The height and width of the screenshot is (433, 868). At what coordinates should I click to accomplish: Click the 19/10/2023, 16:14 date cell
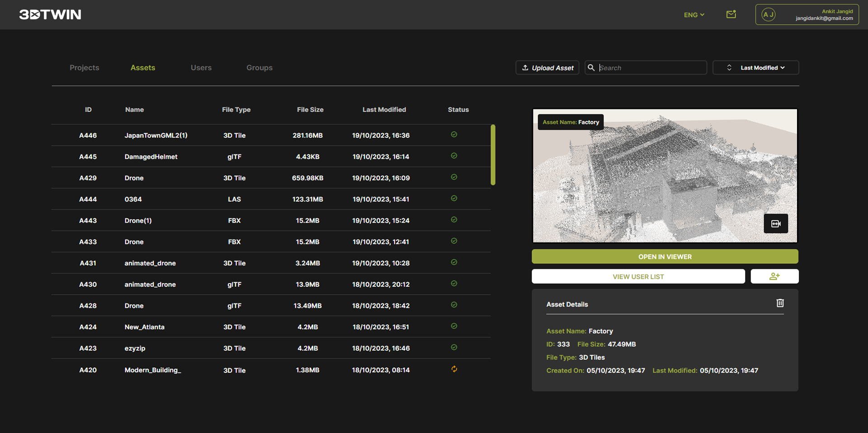(381, 157)
